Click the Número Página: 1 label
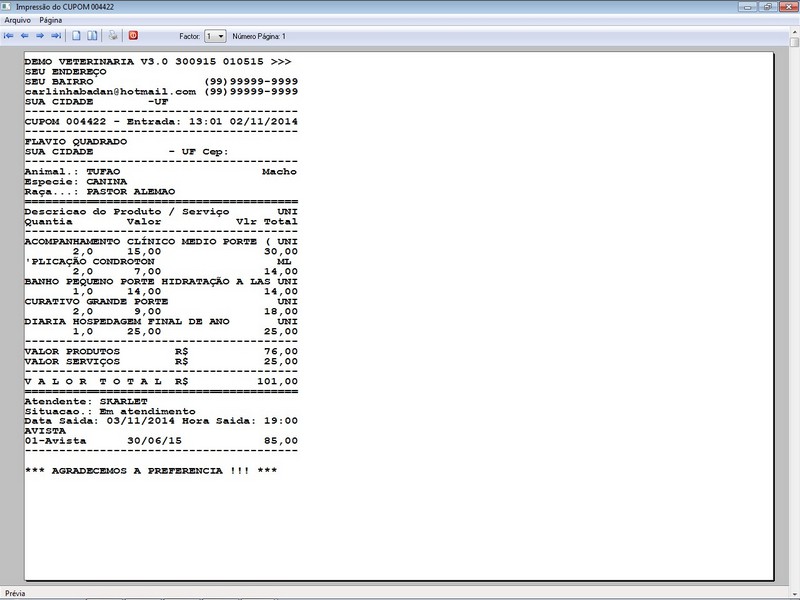 pyautogui.click(x=259, y=36)
